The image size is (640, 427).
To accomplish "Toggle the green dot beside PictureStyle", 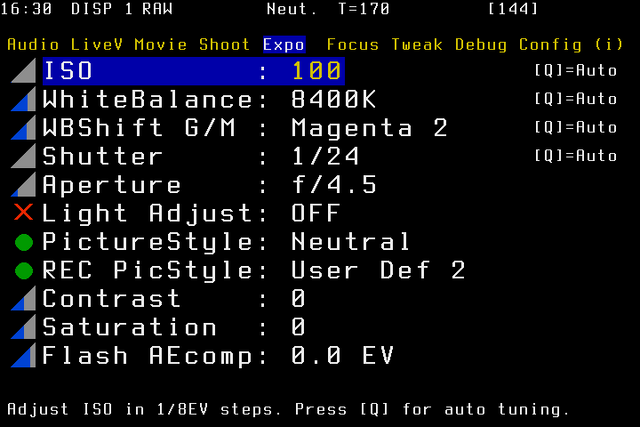I will 24,242.
